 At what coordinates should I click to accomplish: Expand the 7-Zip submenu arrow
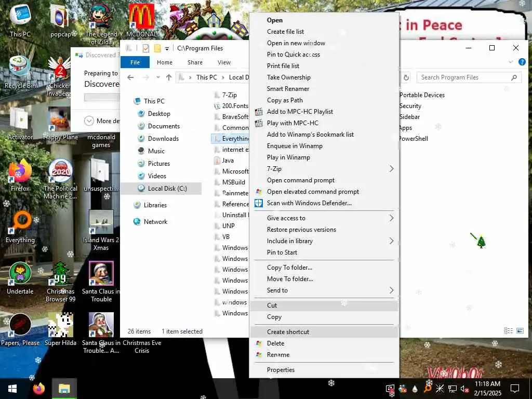pyautogui.click(x=391, y=169)
